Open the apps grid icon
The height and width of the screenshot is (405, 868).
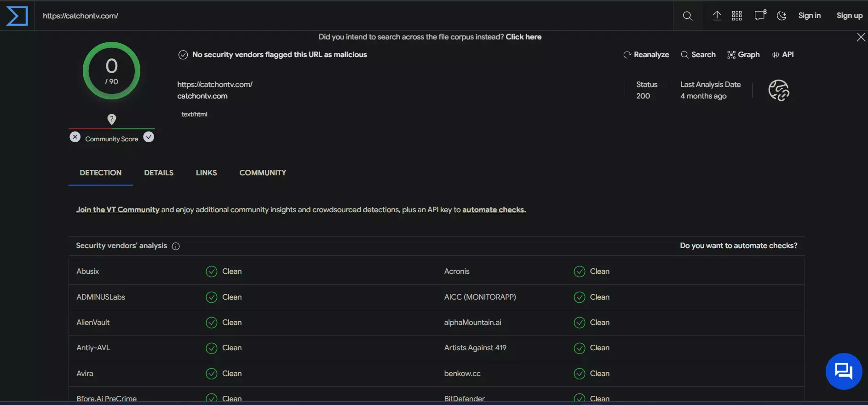(x=737, y=16)
